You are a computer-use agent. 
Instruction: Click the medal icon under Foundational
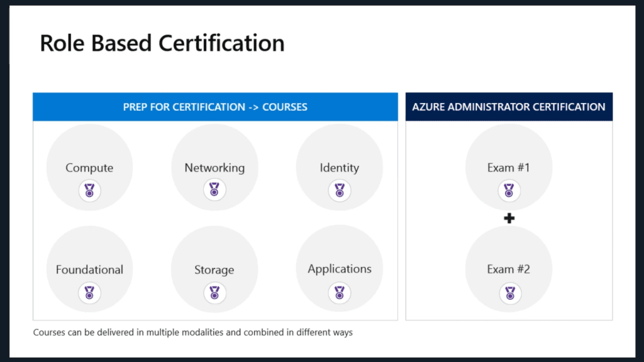click(89, 293)
